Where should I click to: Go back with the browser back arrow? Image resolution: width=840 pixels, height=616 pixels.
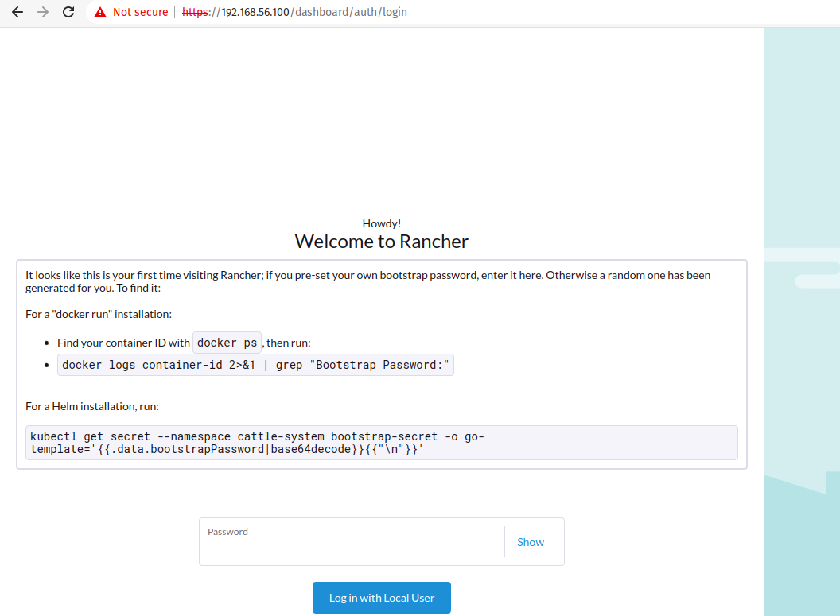(x=17, y=12)
